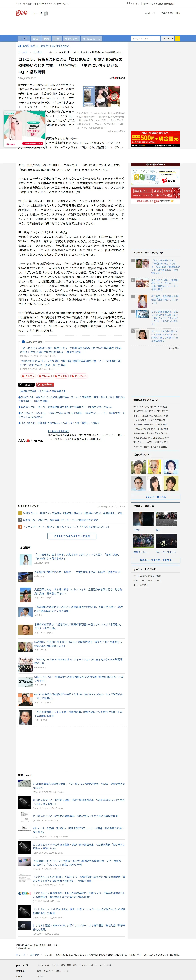Click the 商品レビュー ランキング banner
196x980 pixels.
(155, 196)
